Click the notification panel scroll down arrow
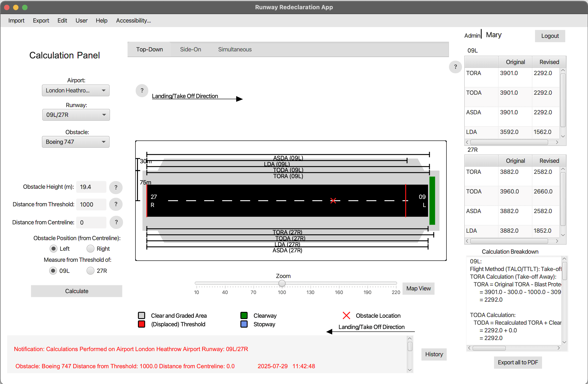The image size is (588, 384). [x=410, y=370]
